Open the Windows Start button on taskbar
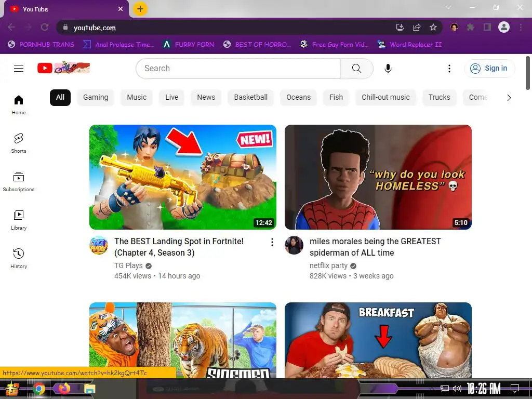Viewport: 532px width, 399px height. pyautogui.click(x=11, y=389)
